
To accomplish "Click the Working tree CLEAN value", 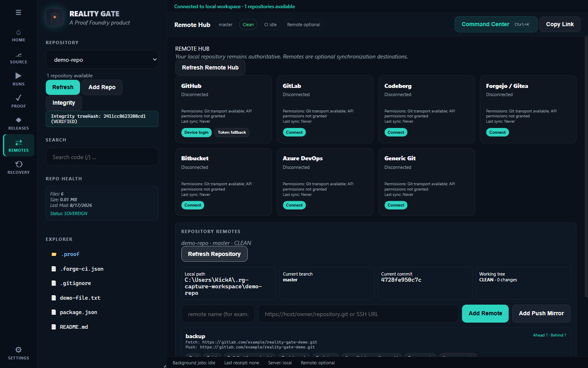I will (x=498, y=280).
